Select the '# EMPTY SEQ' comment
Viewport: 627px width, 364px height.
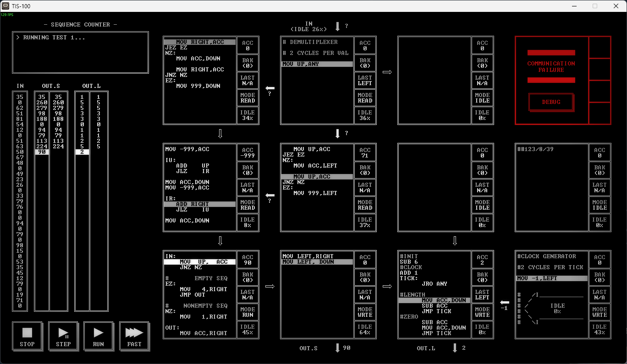click(196, 278)
